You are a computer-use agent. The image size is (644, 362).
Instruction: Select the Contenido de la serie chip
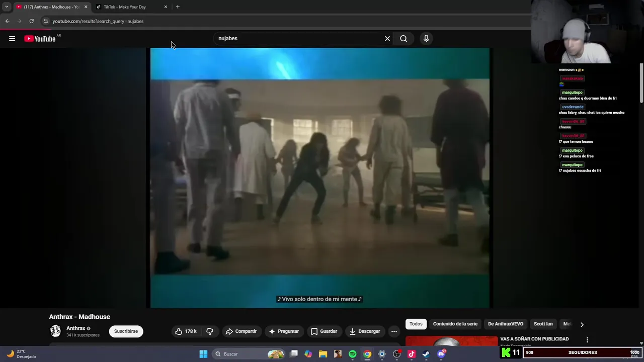tap(455, 324)
